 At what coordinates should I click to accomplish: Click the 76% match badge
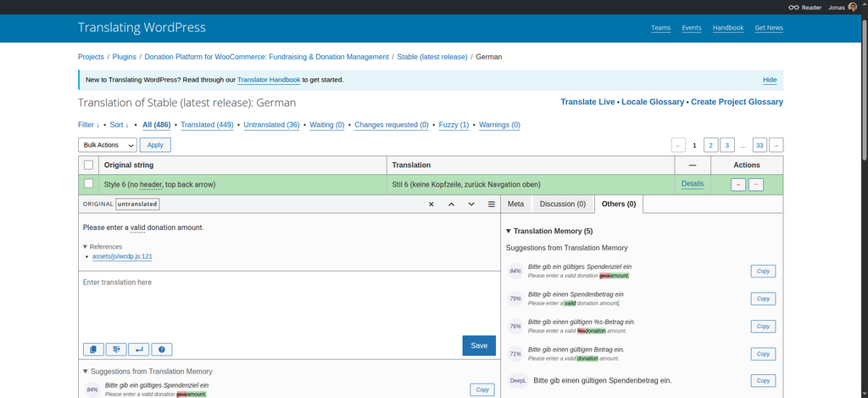click(x=515, y=327)
